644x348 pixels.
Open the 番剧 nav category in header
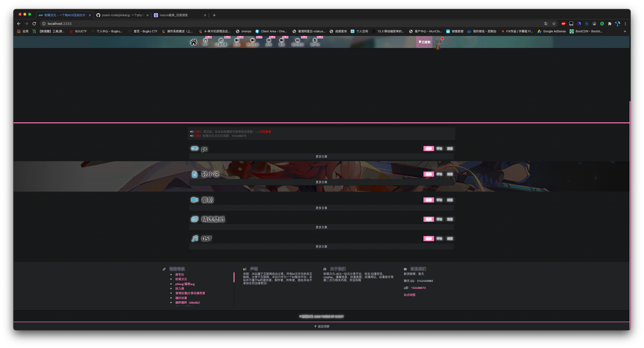[x=282, y=42]
